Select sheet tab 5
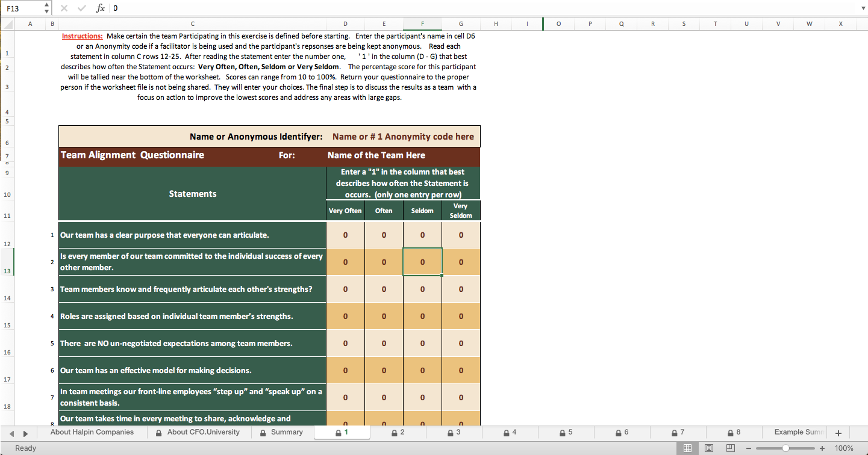The image size is (868, 455). click(566, 432)
